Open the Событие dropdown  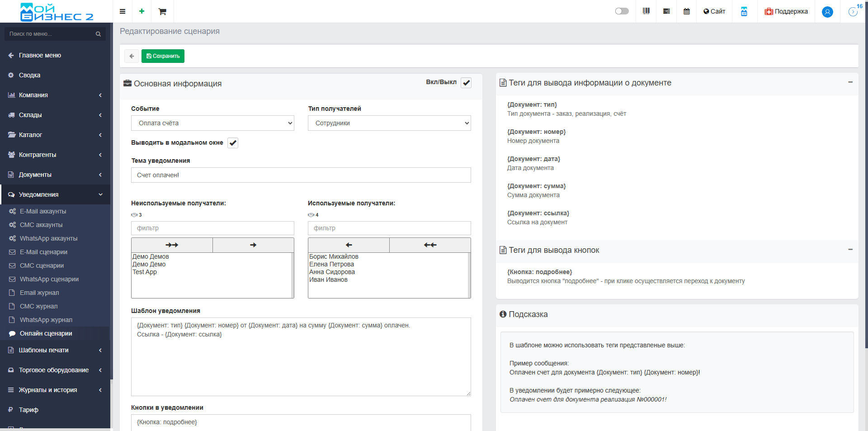coord(212,123)
